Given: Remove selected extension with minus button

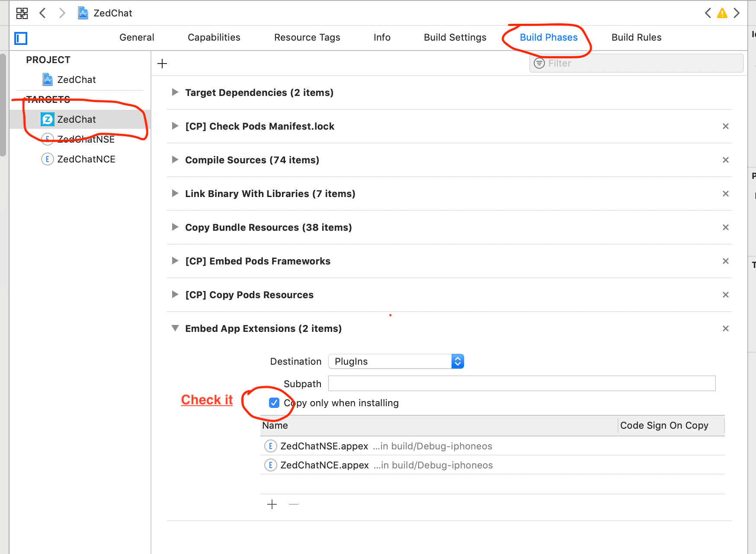Looking at the screenshot, I should point(294,504).
